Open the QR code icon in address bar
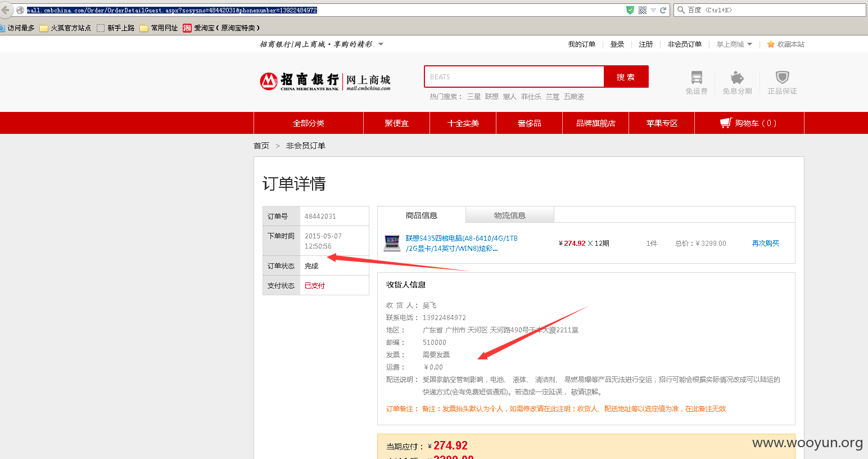The width and height of the screenshot is (868, 459). [643, 10]
